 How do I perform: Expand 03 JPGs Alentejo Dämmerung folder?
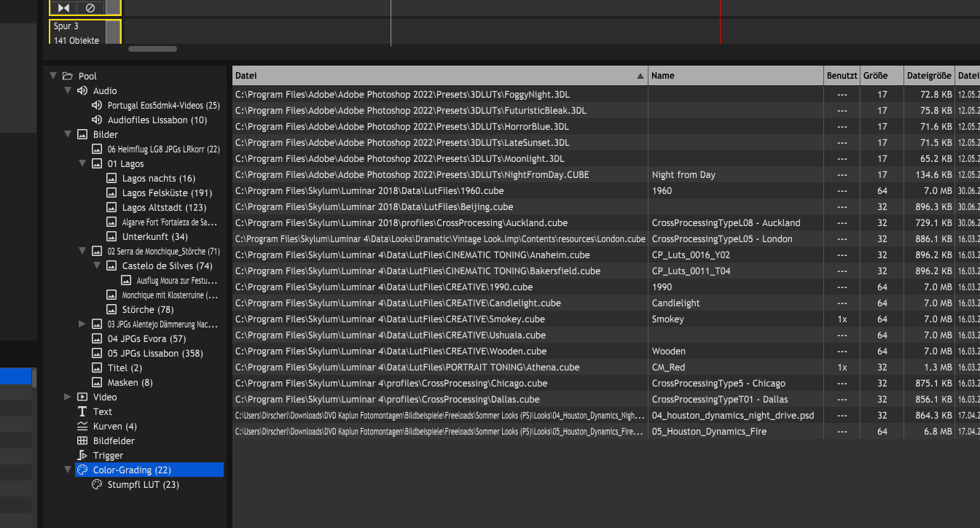82,324
